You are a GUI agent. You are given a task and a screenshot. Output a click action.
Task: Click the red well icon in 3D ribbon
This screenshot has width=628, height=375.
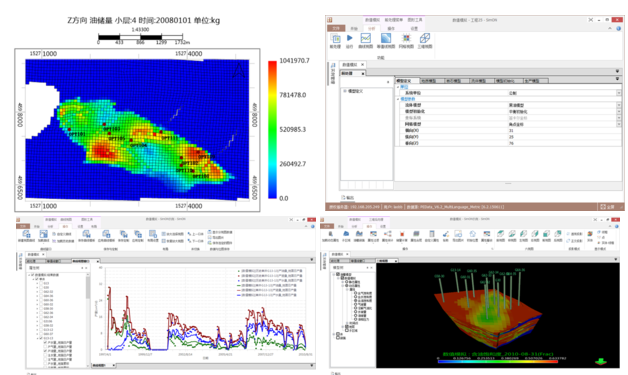[402, 234]
